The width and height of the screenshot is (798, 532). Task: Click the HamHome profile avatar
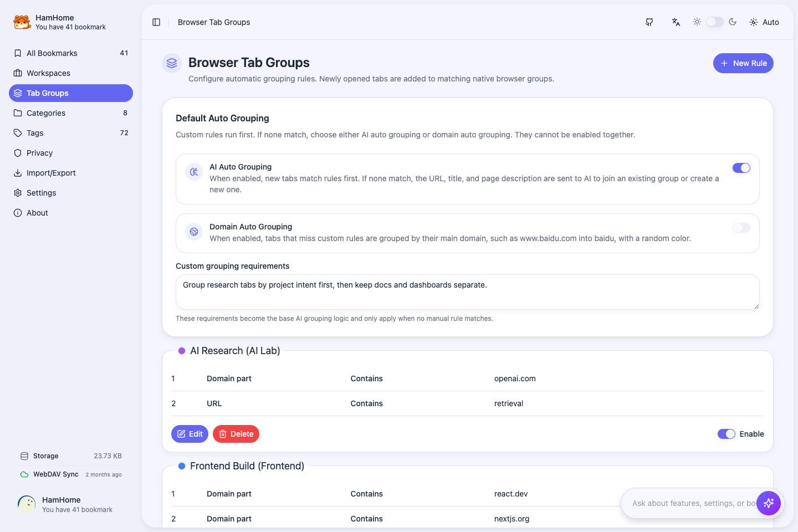(27, 504)
